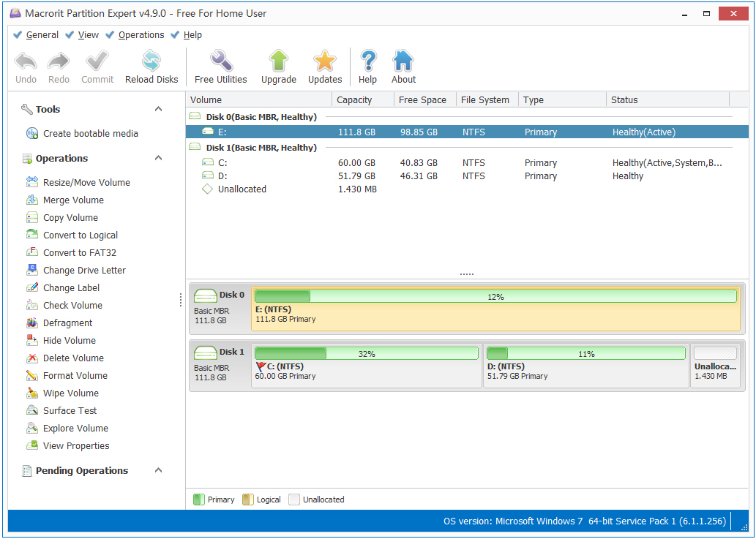Click the Change Drive Letter icon
This screenshot has height=539, width=756.
click(x=31, y=270)
